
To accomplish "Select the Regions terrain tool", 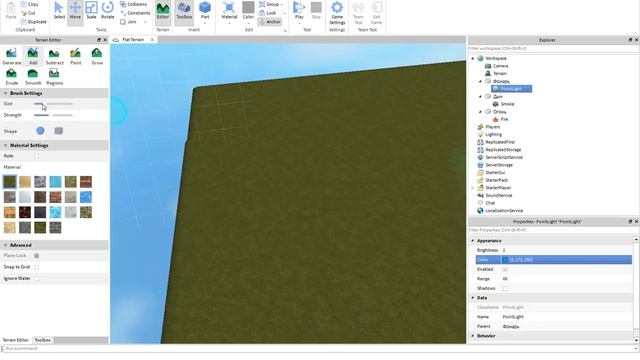I will point(54,77).
